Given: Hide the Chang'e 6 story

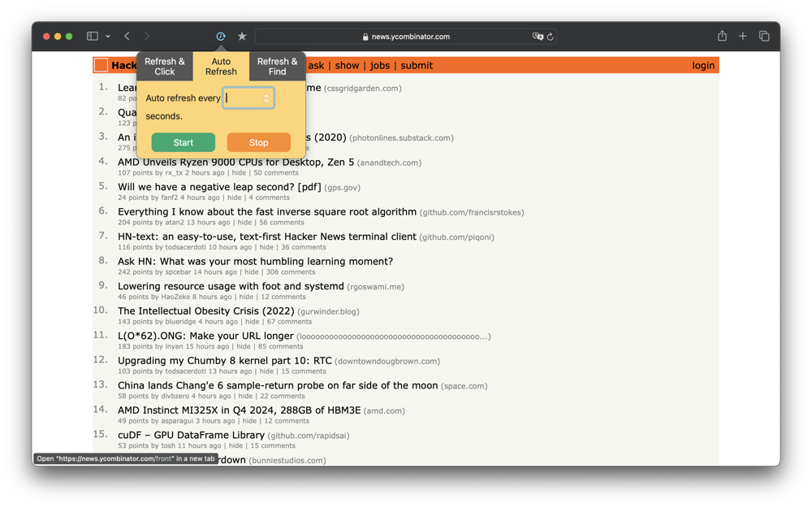Looking at the screenshot, I should pos(245,396).
